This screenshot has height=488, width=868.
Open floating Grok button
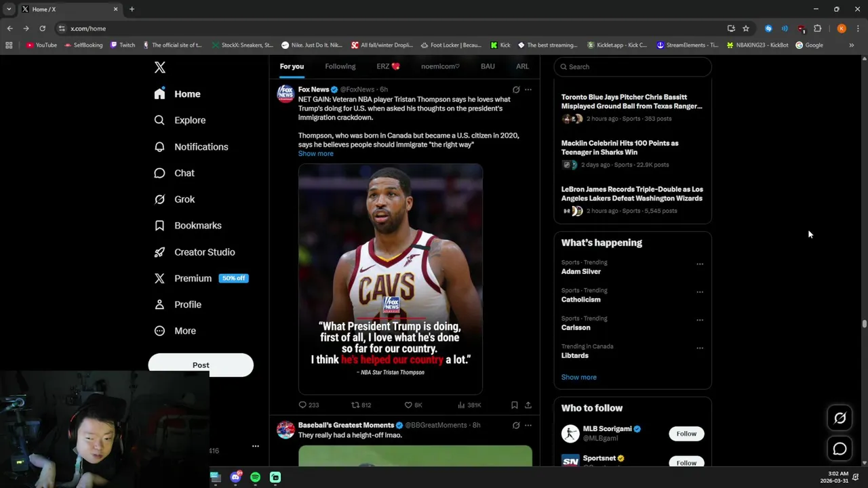coord(840,418)
